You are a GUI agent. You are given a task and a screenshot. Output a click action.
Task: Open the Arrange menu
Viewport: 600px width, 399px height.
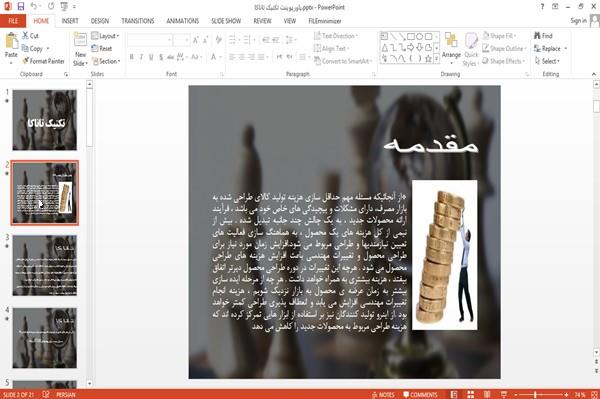[x=451, y=47]
